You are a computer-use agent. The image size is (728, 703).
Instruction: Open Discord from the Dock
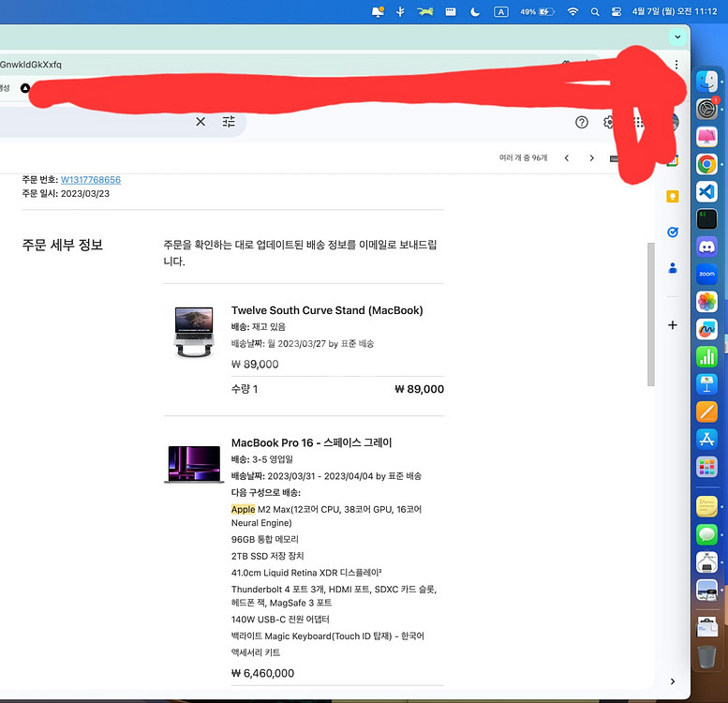tap(706, 247)
